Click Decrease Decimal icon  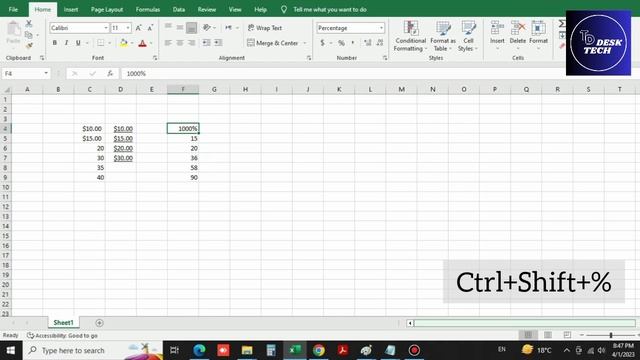pyautogui.click(x=380, y=43)
